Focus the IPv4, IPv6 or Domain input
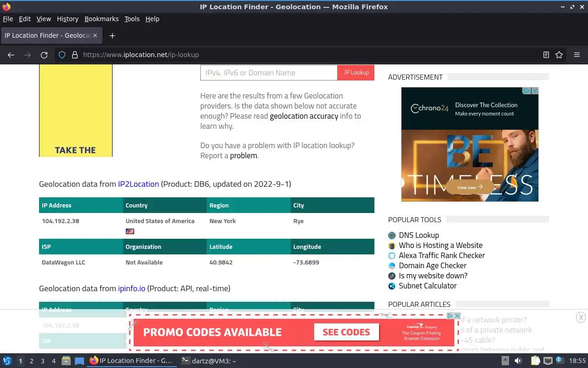This screenshot has width=588, height=368. [269, 73]
